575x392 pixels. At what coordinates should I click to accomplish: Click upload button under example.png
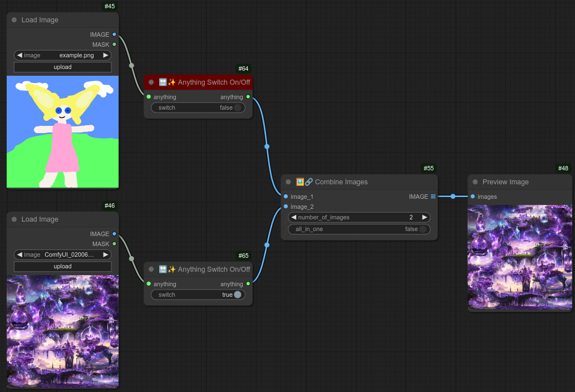point(62,67)
